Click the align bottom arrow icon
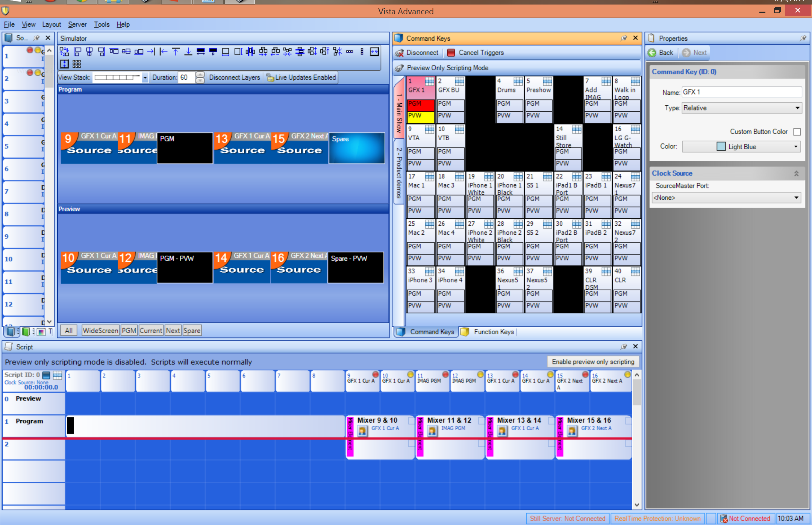Image resolution: width=812 pixels, height=525 pixels. [188, 52]
